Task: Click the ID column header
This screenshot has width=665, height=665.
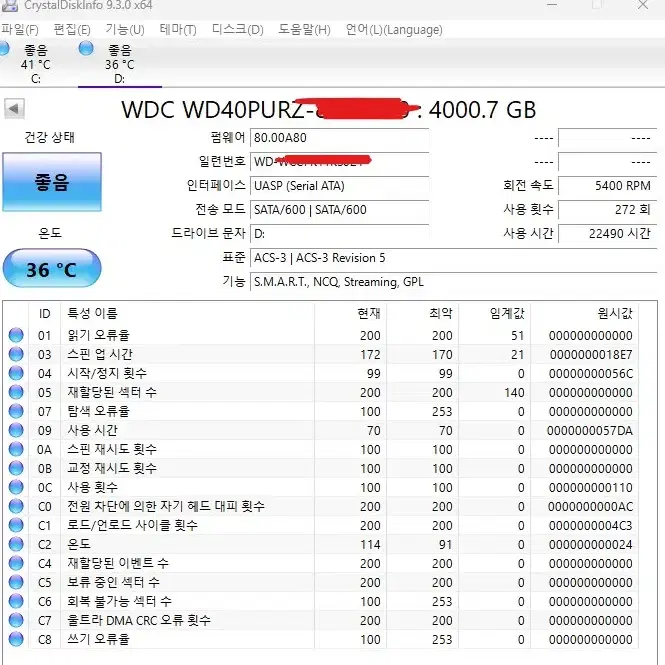Action: [45, 314]
